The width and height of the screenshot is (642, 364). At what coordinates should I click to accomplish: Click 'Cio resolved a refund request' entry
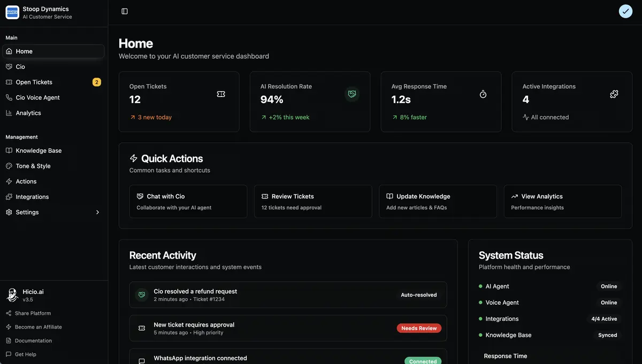[x=288, y=295]
